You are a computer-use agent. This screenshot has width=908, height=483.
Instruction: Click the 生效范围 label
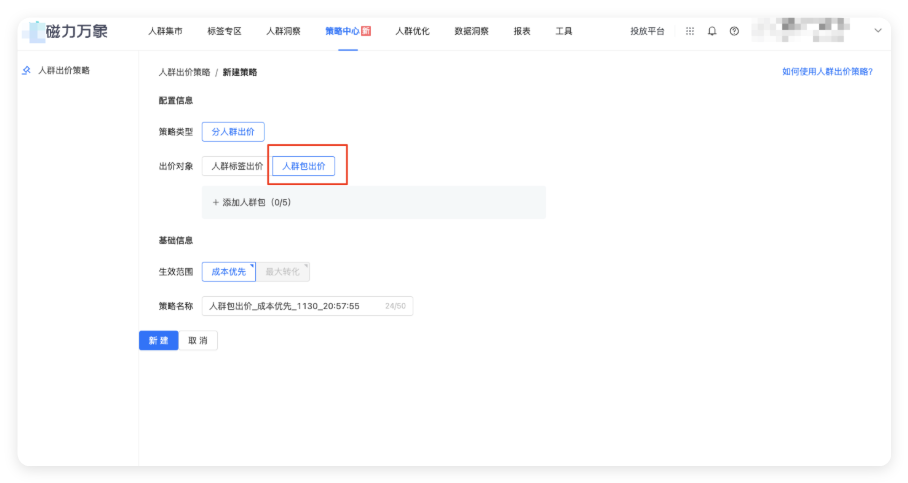[x=175, y=272]
